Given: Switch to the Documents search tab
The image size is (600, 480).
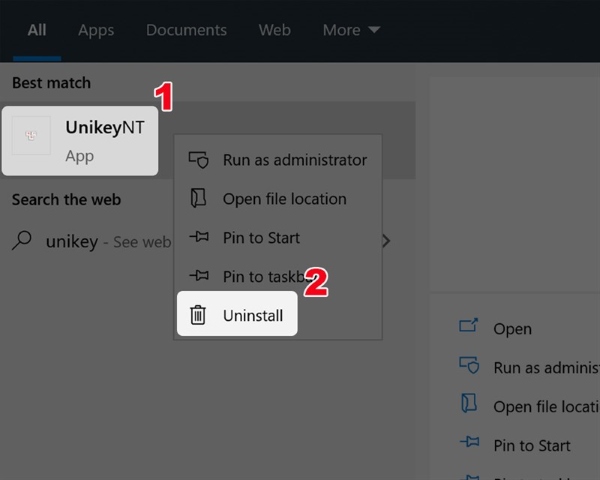Looking at the screenshot, I should click(x=186, y=30).
